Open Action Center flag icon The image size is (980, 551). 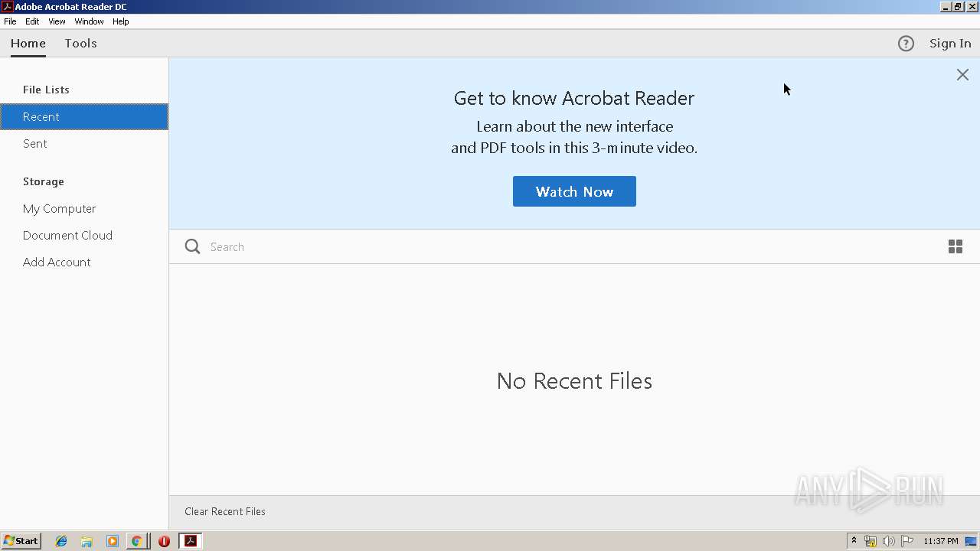[906, 541]
